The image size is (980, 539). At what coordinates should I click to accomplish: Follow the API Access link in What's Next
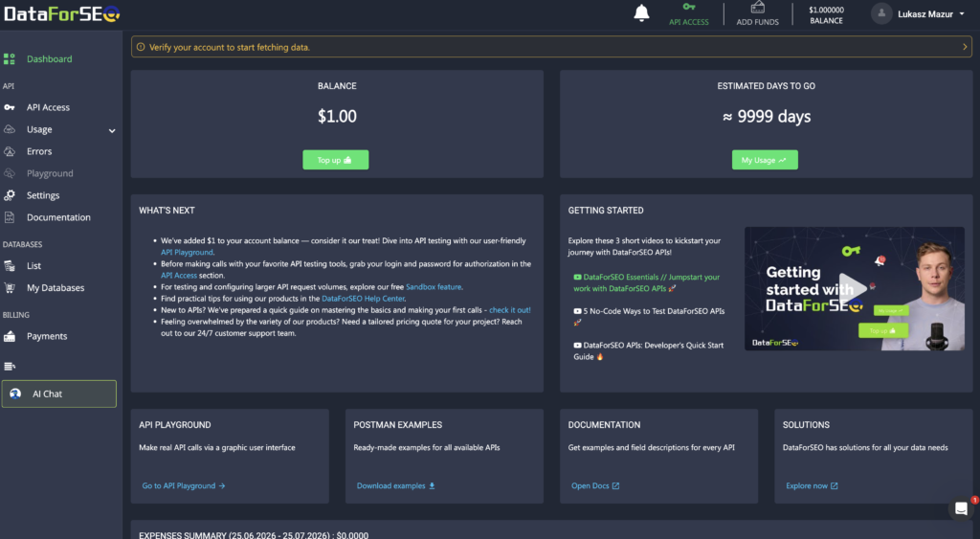[x=179, y=275]
